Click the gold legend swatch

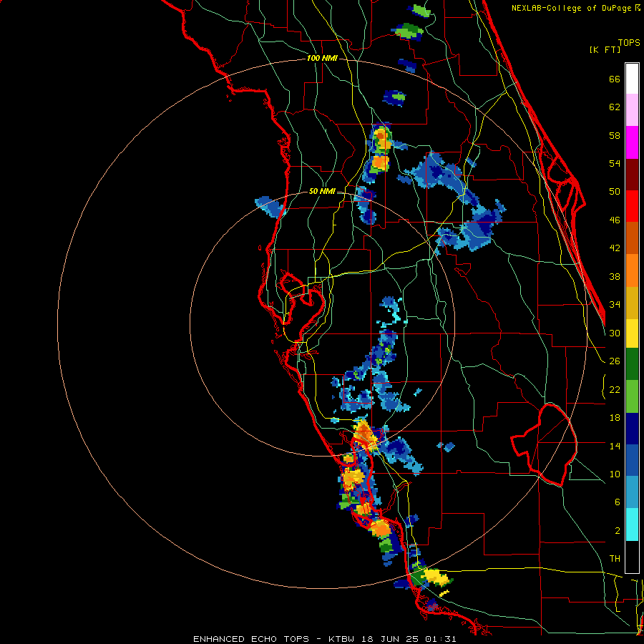click(x=632, y=303)
